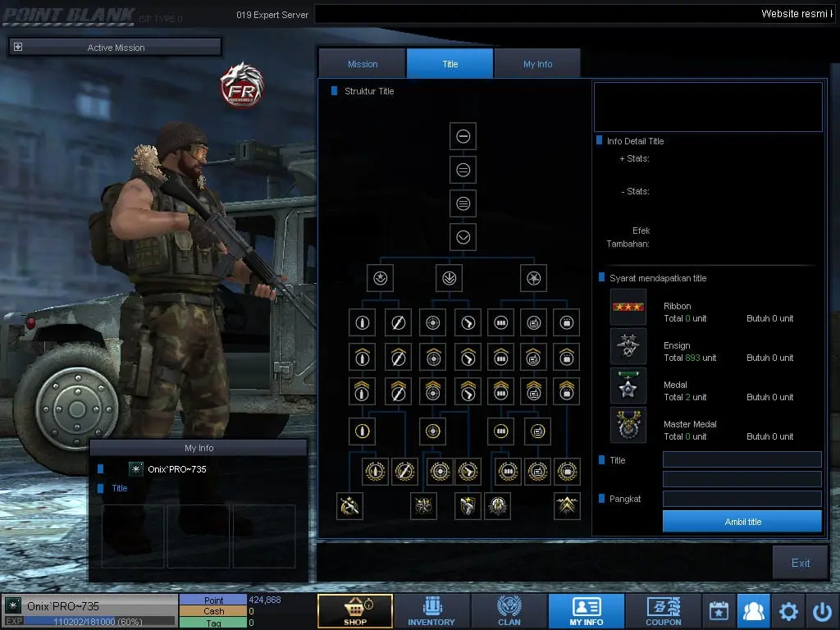Select the final assault rifle title icon

tap(349, 506)
